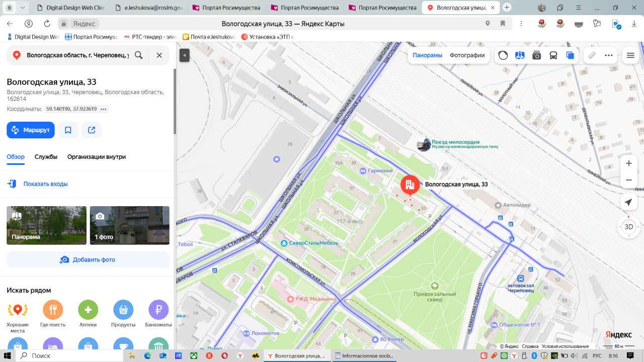Select the Банкоматы category icon
This screenshot has height=362, width=644.
(158, 310)
